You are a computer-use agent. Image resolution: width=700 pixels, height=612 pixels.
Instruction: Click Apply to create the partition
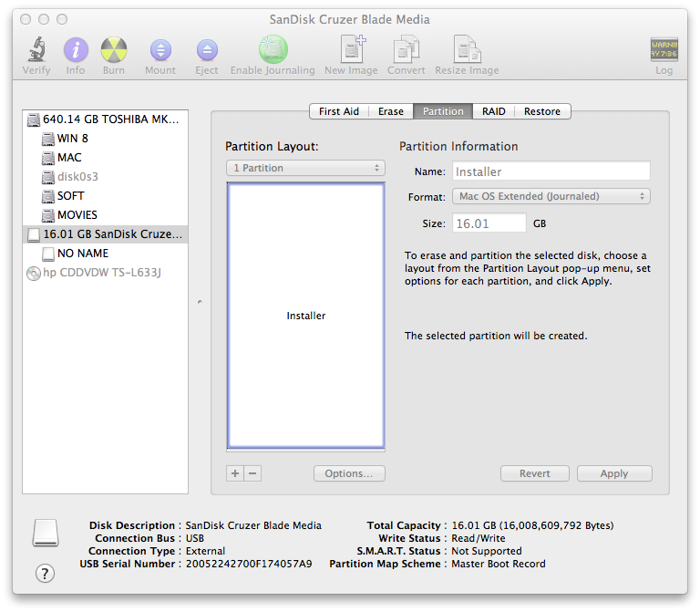point(614,473)
